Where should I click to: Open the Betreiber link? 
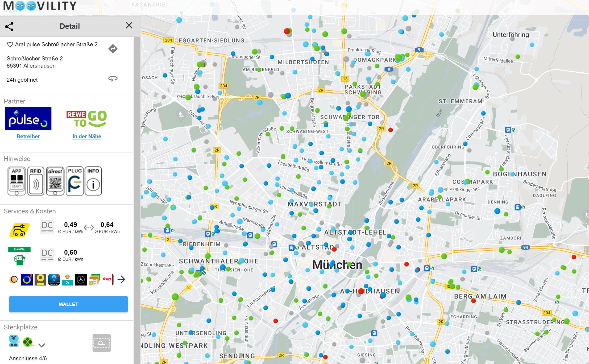click(x=28, y=136)
